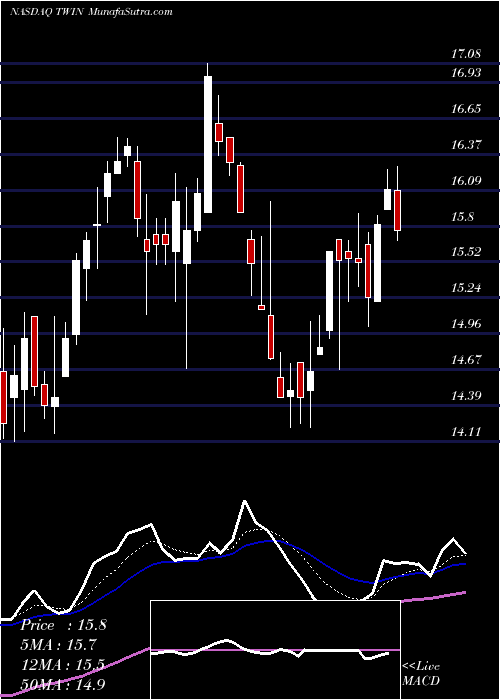Image resolution: width=500 pixels, height=700 pixels.
Task: Click the 5MA : 15.7 readout
Action: pos(58,645)
